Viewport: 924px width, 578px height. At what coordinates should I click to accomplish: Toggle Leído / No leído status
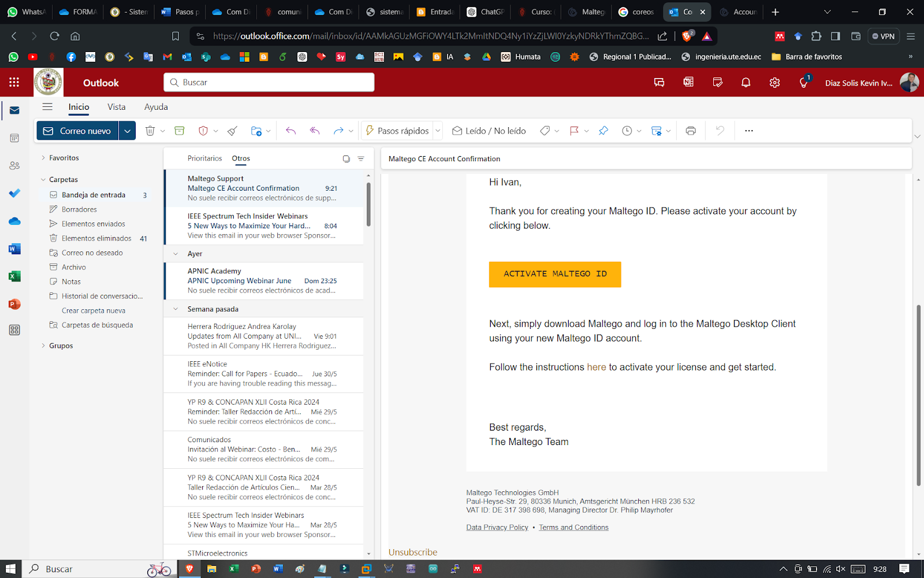[489, 131]
